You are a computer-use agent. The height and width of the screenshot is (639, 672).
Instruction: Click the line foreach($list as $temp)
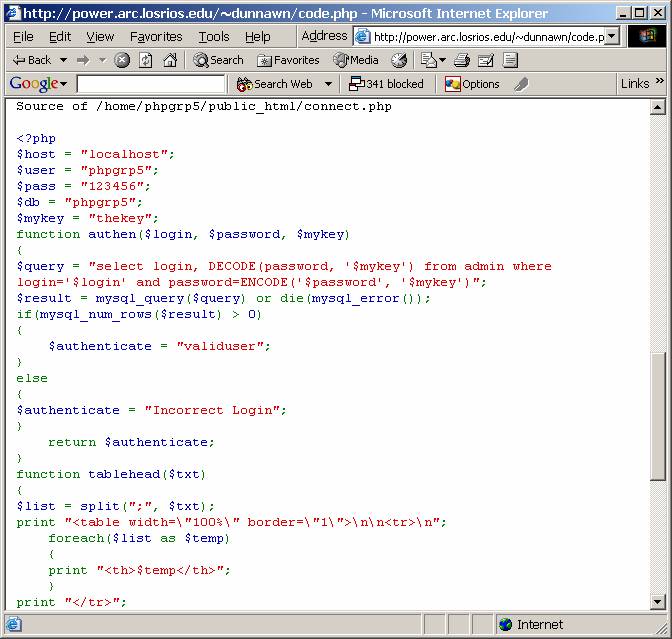click(139, 538)
